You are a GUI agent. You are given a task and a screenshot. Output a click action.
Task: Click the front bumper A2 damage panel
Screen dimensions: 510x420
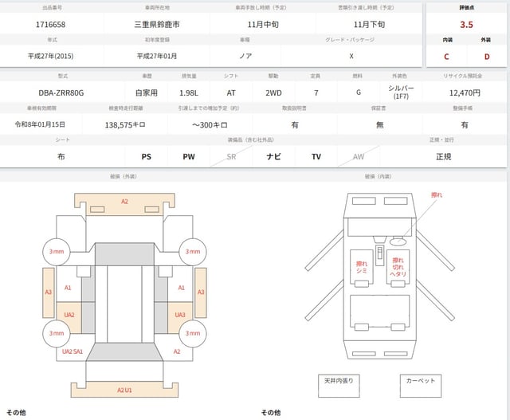point(124,202)
